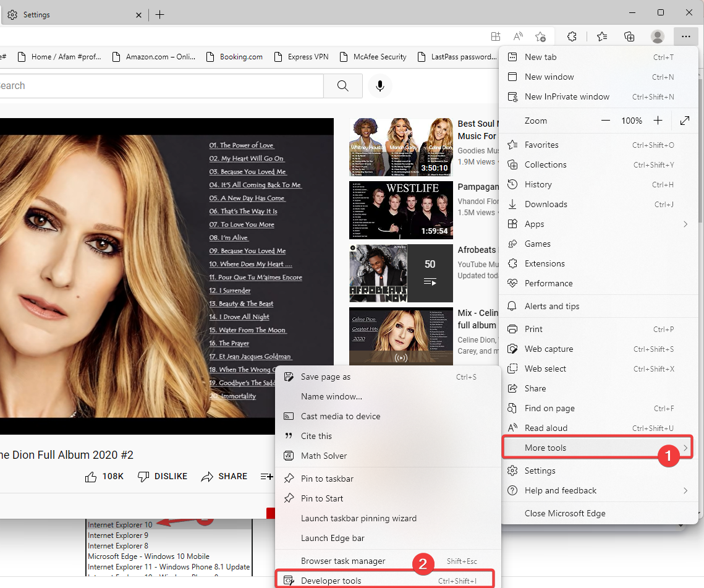Select Close Microsoft Edge
The width and height of the screenshot is (704, 588).
pos(598,513)
